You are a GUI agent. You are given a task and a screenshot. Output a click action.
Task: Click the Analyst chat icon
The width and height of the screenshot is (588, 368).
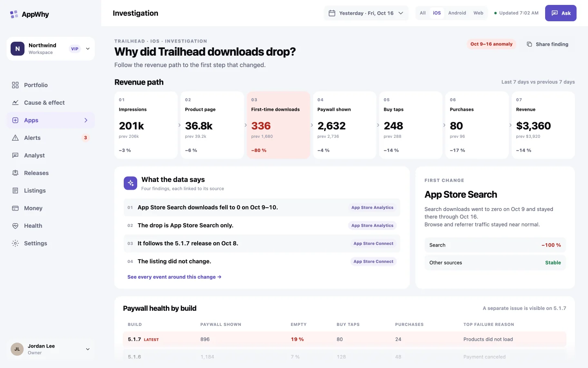pos(16,155)
